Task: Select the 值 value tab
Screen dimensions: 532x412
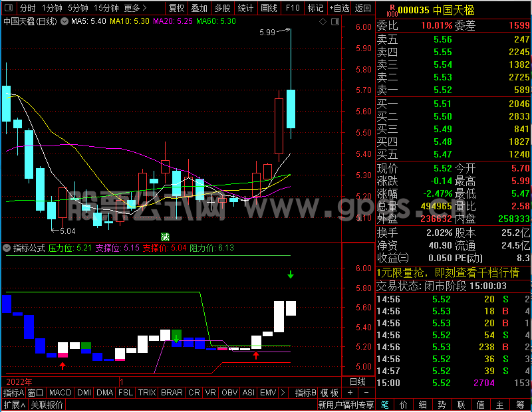Action: (x=480, y=405)
